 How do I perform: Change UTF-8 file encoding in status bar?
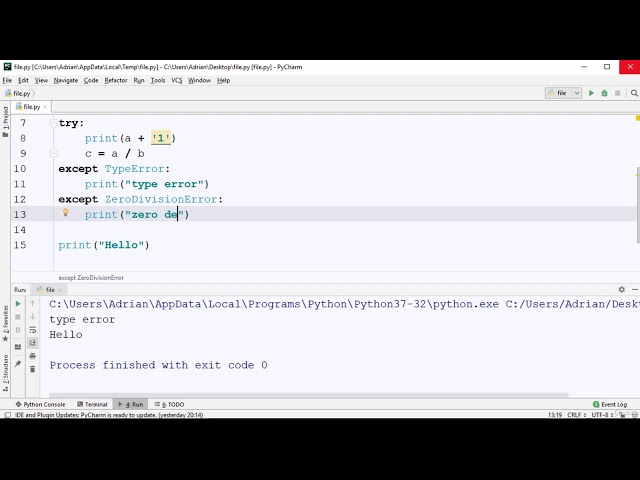point(601,415)
